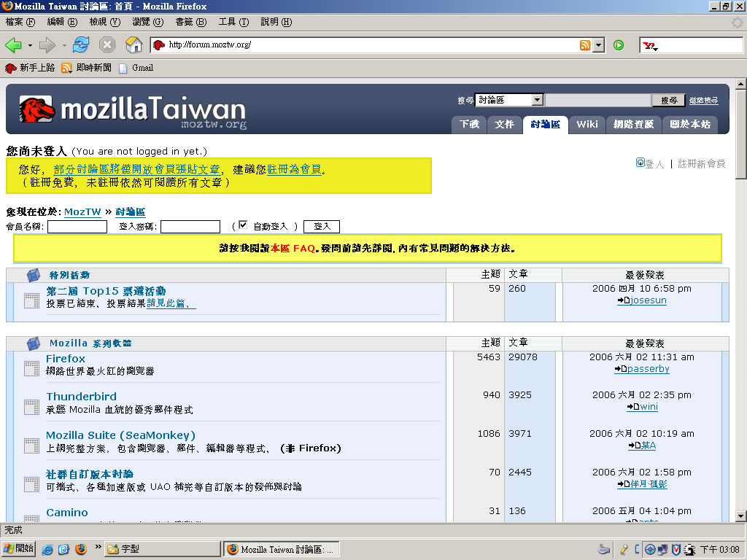Image resolution: width=747 pixels, height=560 pixels.
Task: Open the 書籤 menu
Action: pos(190,22)
